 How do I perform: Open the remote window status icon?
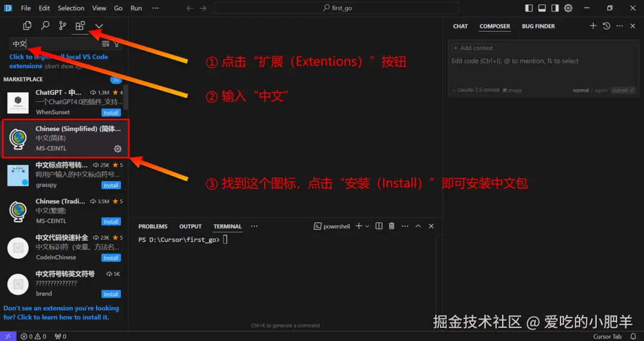coord(8,336)
